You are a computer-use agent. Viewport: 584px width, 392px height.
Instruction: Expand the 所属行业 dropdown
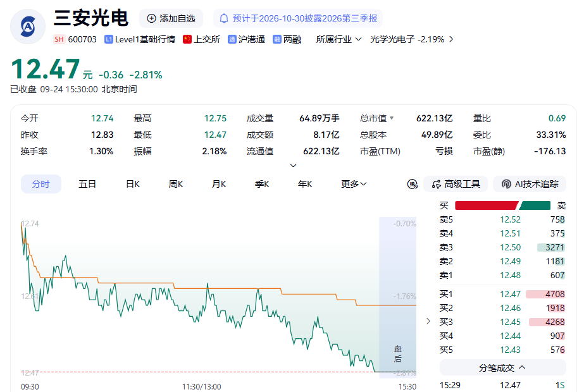tap(339, 39)
